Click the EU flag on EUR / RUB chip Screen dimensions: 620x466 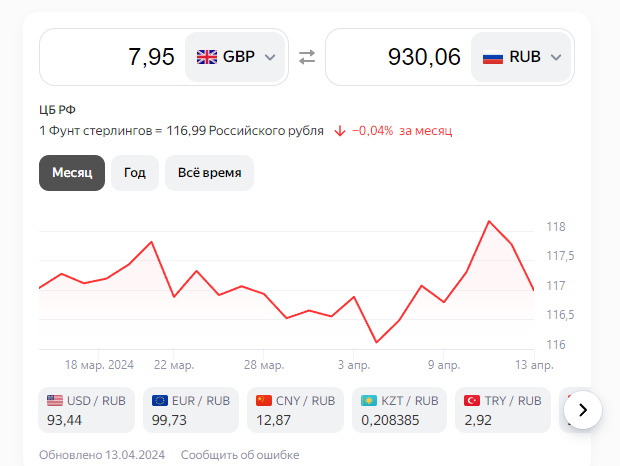click(159, 400)
